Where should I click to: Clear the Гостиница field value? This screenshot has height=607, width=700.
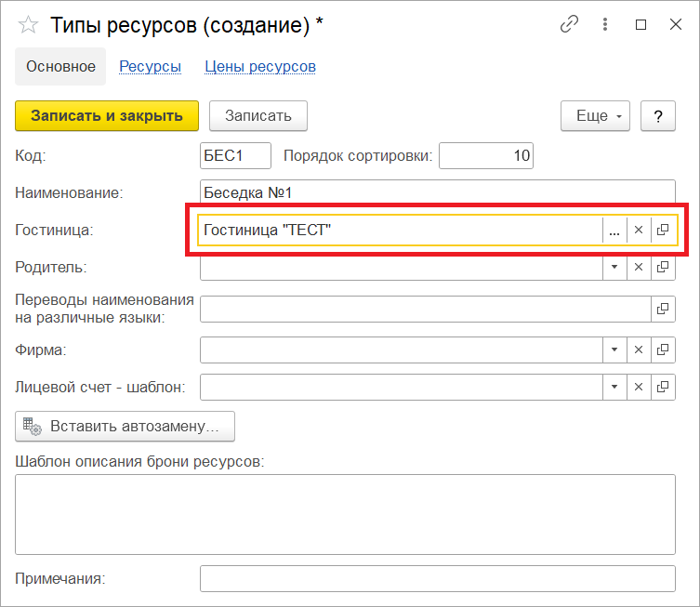click(639, 231)
